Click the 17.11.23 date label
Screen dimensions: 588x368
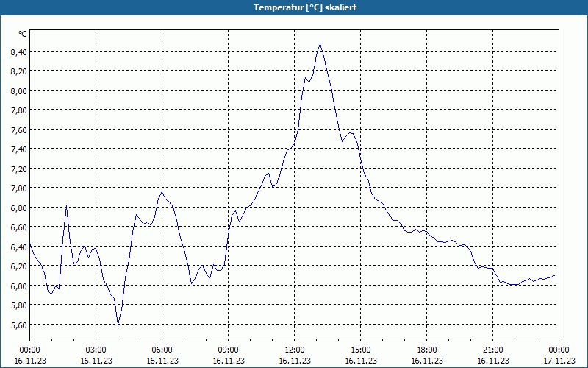[x=559, y=361]
